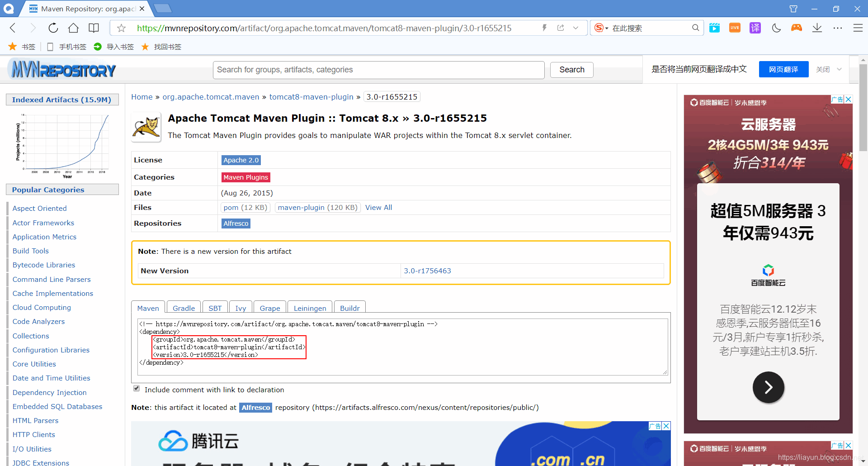
Task: Open tomcat8-maven-plugin breadcrumb link
Action: [x=311, y=97]
